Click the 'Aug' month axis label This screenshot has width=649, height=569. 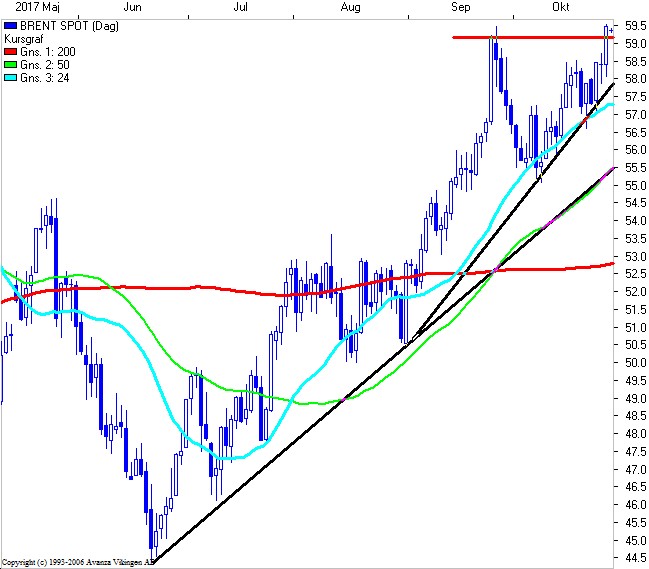[350, 8]
